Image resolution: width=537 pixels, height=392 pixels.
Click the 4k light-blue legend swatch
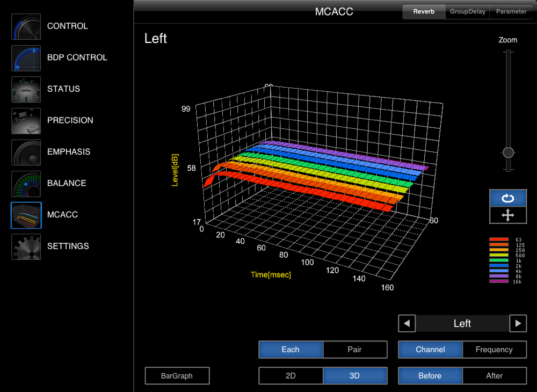(x=499, y=271)
